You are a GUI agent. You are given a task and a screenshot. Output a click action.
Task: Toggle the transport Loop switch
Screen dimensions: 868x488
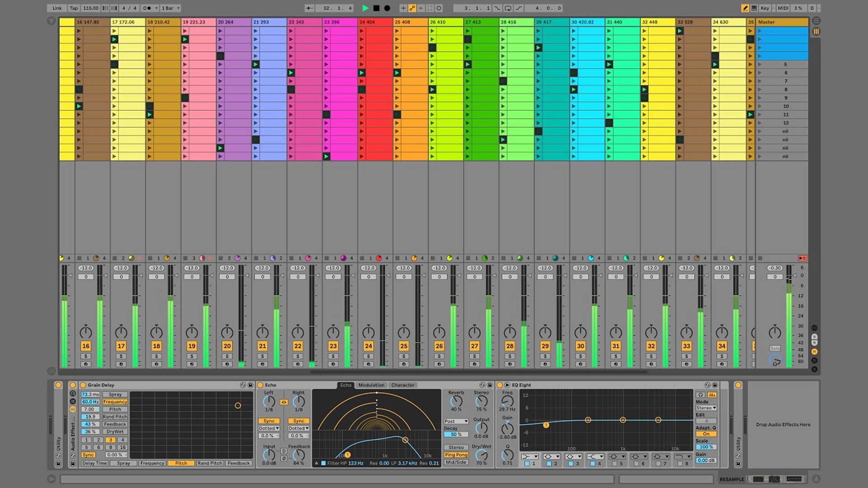(x=508, y=8)
